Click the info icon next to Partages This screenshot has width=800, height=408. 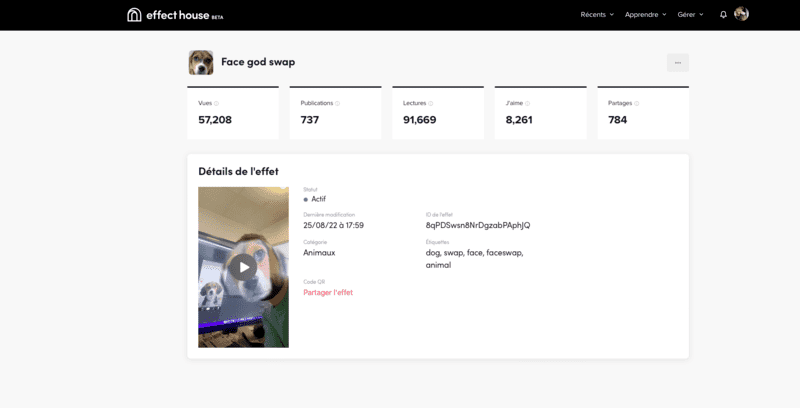click(x=637, y=104)
